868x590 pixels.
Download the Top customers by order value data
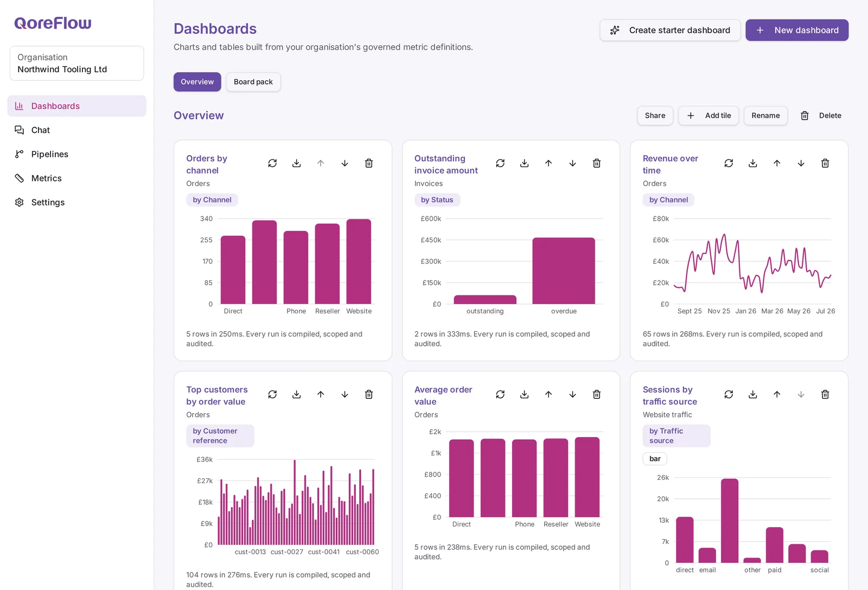point(297,394)
